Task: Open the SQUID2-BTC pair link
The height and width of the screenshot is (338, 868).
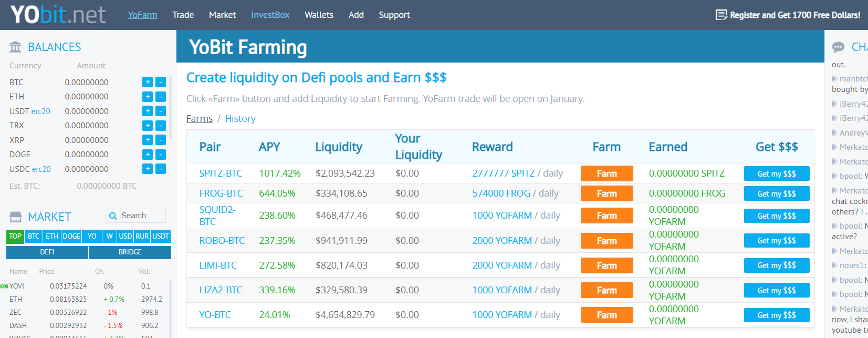Action: tap(217, 216)
